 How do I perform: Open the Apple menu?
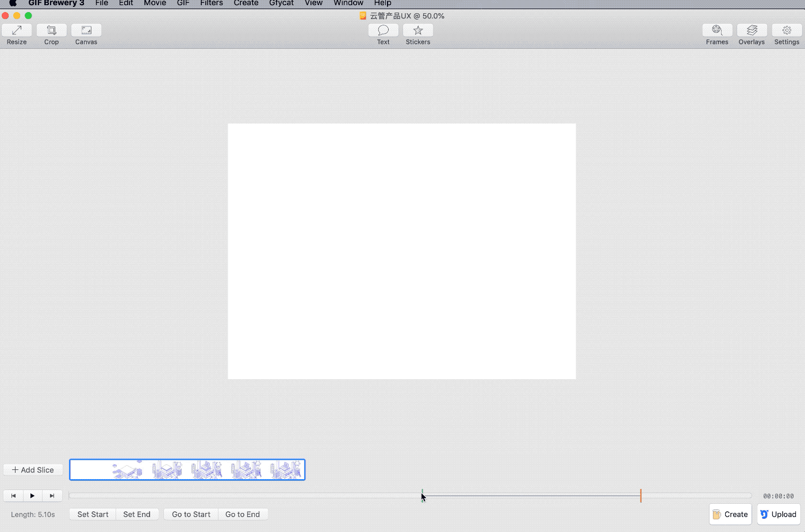coord(13,3)
